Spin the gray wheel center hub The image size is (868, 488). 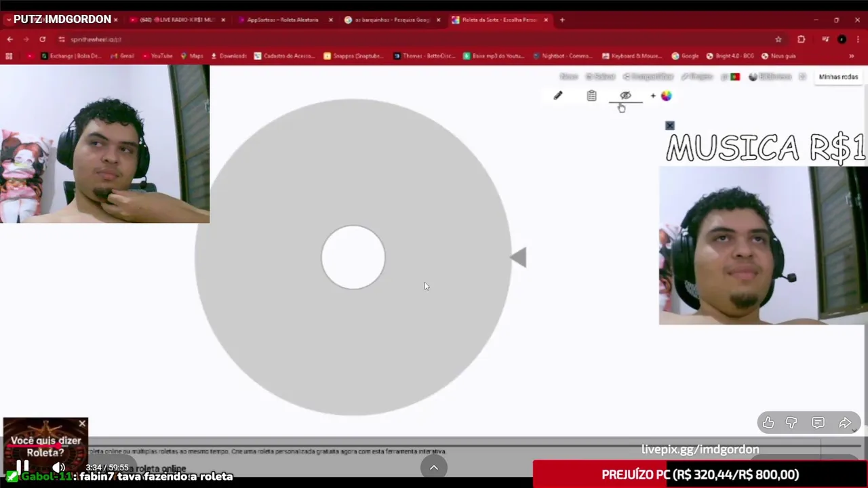pos(353,258)
